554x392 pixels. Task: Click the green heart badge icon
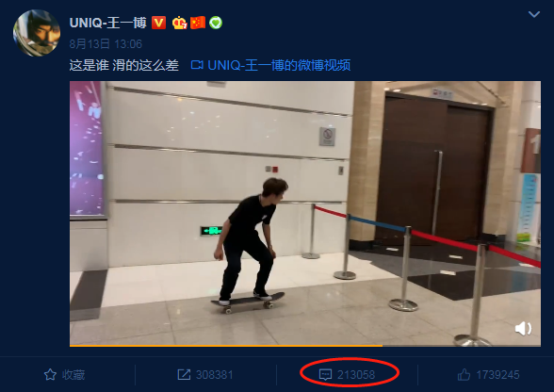[x=216, y=23]
